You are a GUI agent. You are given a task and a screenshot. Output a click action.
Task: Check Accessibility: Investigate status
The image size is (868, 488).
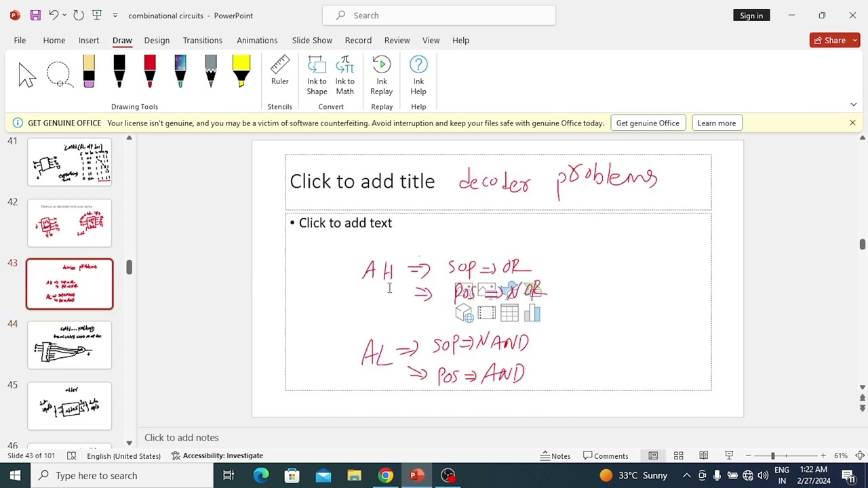(217, 455)
